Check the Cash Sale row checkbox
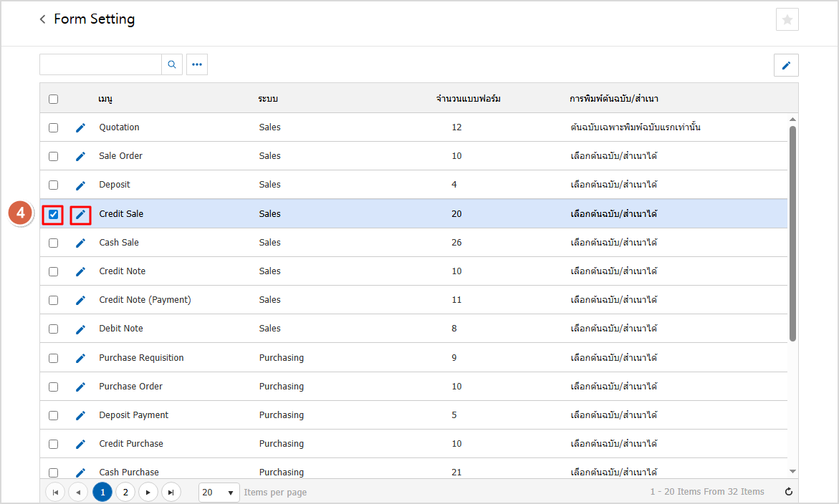The width and height of the screenshot is (839, 504). (54, 243)
